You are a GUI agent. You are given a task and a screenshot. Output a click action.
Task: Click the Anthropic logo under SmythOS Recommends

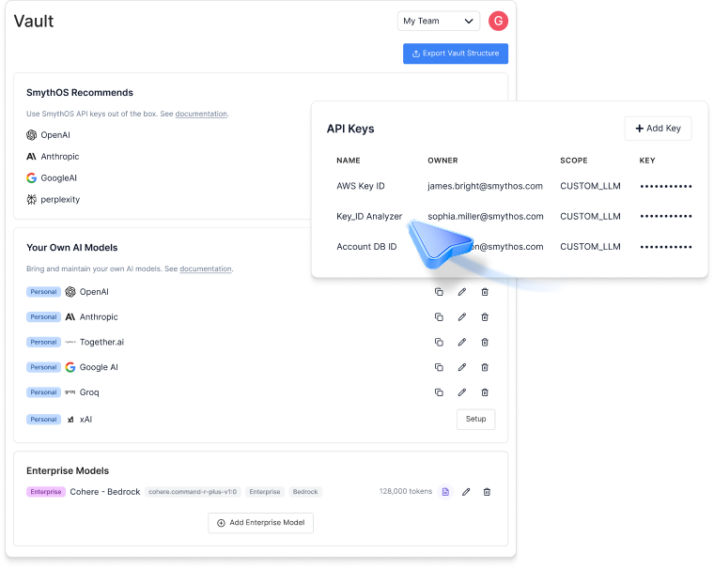pyautogui.click(x=31, y=157)
